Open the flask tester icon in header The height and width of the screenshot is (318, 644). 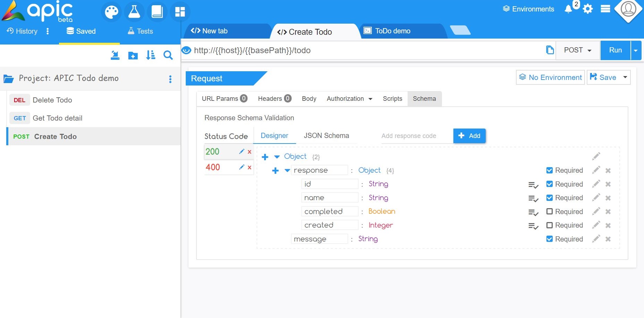[x=134, y=12]
